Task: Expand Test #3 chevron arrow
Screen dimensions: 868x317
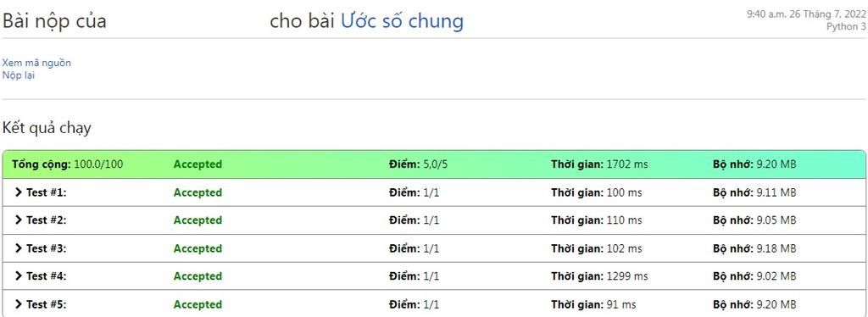Action: tap(19, 248)
